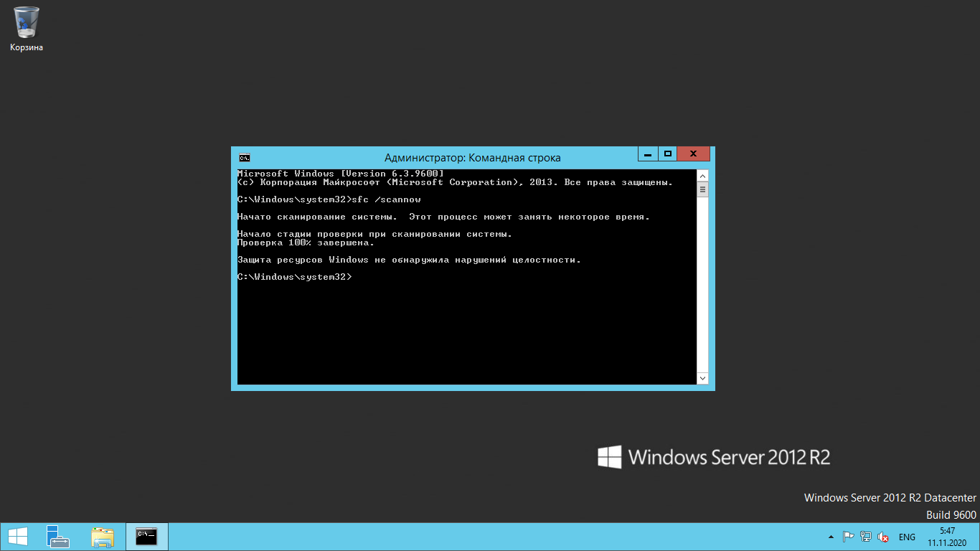The height and width of the screenshot is (551, 980).
Task: Switch input language via ENG indicator
Action: (907, 537)
